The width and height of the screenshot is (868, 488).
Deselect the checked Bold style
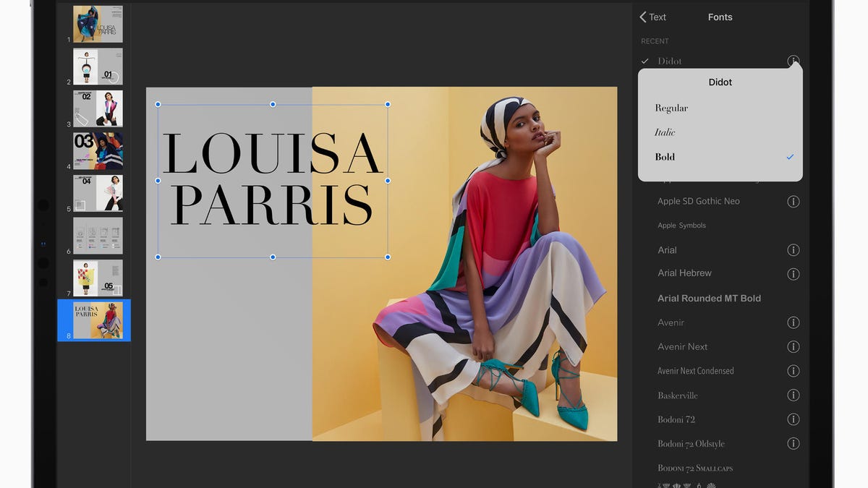coord(664,157)
